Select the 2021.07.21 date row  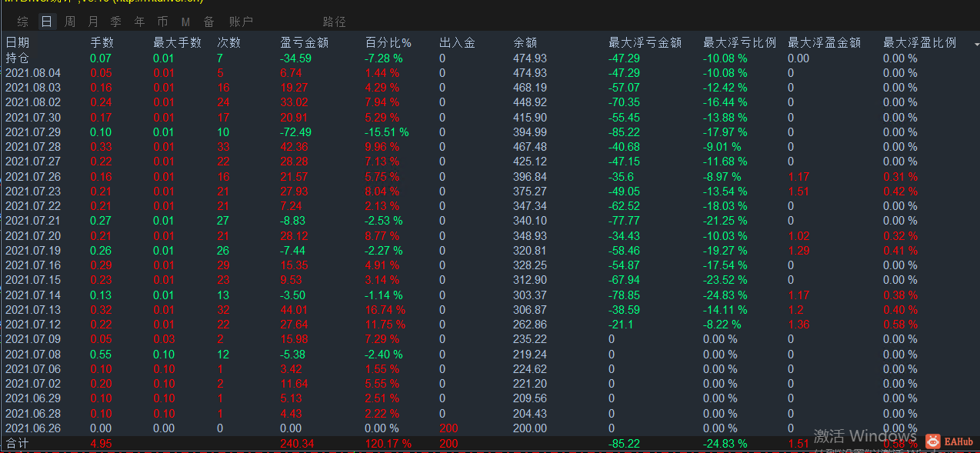490,221
